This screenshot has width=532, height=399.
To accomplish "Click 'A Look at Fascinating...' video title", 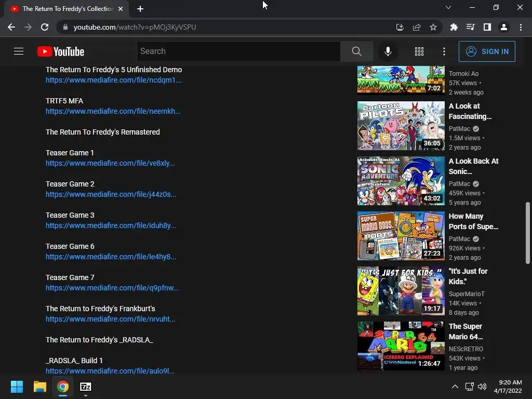I will (x=470, y=111).
